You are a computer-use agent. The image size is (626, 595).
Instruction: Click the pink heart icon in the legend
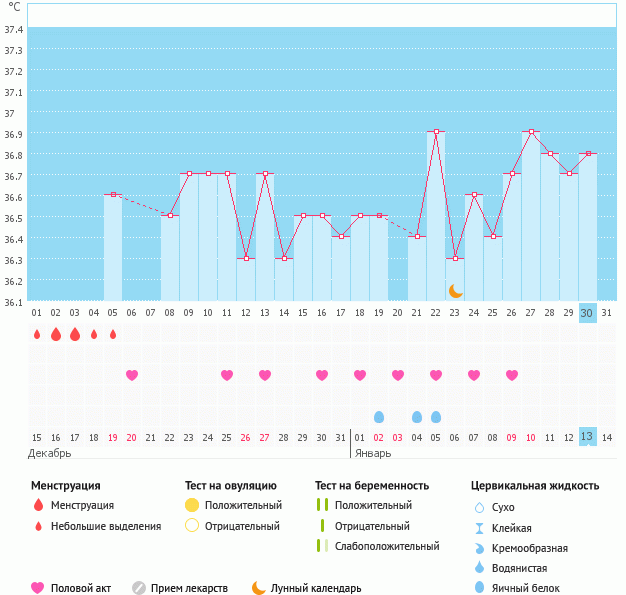coord(38,588)
